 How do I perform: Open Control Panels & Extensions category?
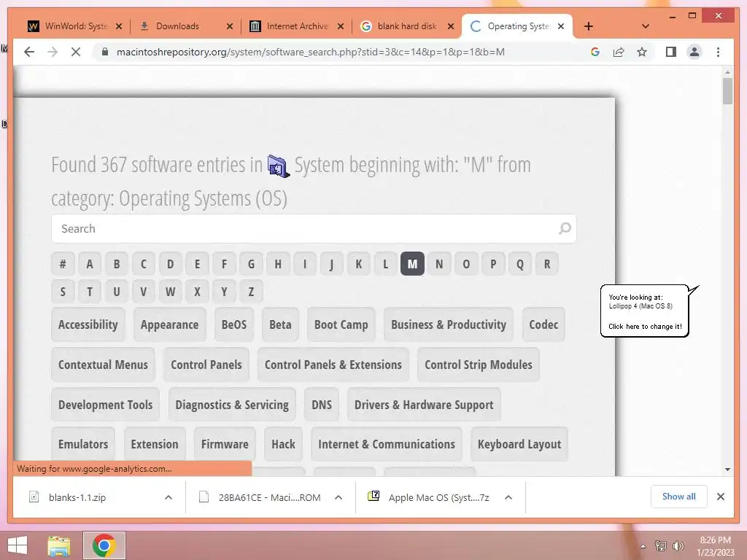click(x=333, y=365)
